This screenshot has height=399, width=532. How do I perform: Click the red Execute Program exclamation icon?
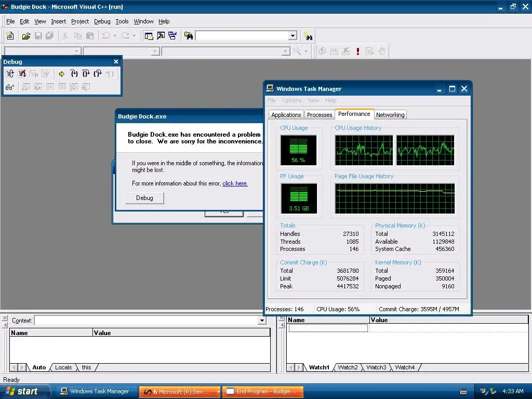pos(357,51)
